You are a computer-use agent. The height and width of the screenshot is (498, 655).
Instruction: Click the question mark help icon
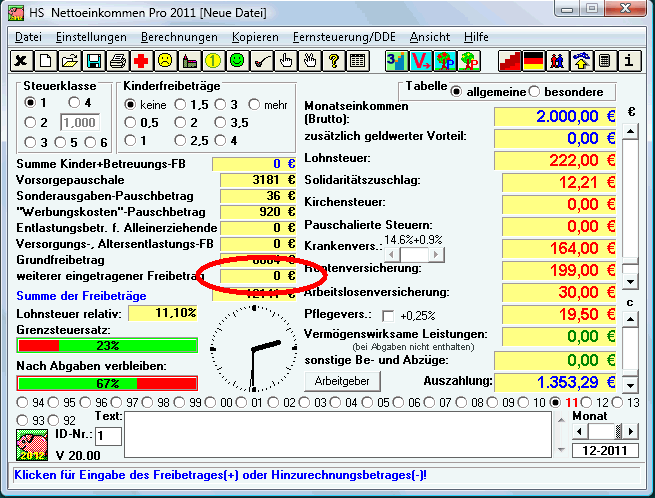(333, 61)
